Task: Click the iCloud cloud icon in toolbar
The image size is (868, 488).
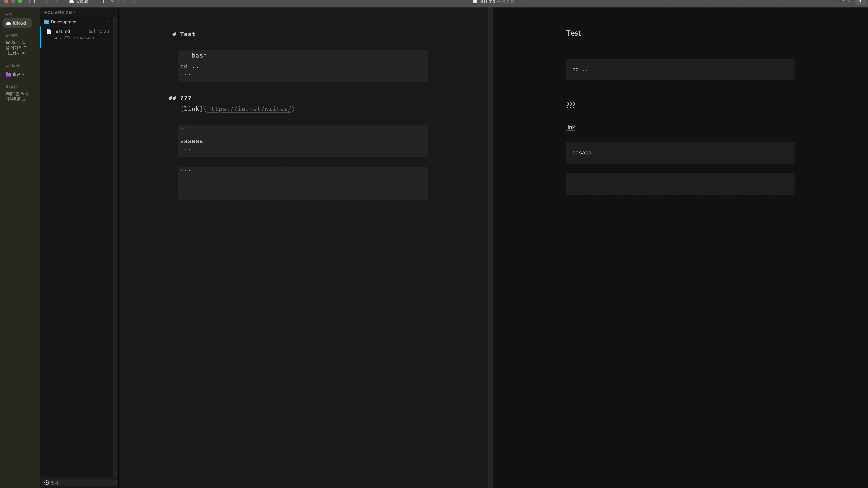Action: click(71, 2)
